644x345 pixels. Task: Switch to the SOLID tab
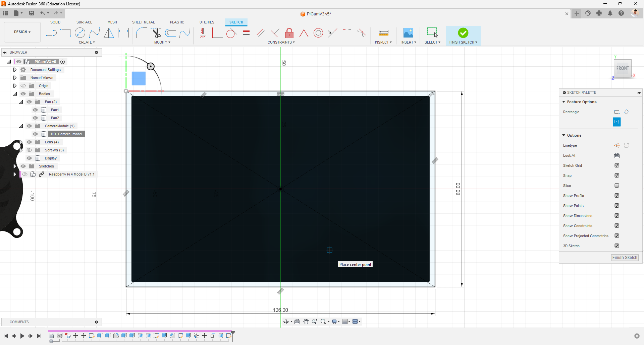tap(55, 22)
